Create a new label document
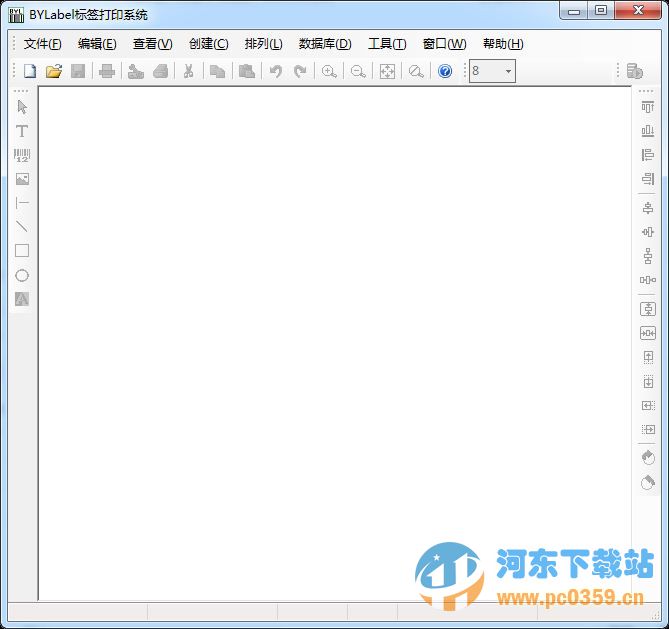Viewport: 669px width, 629px height. coord(29,71)
